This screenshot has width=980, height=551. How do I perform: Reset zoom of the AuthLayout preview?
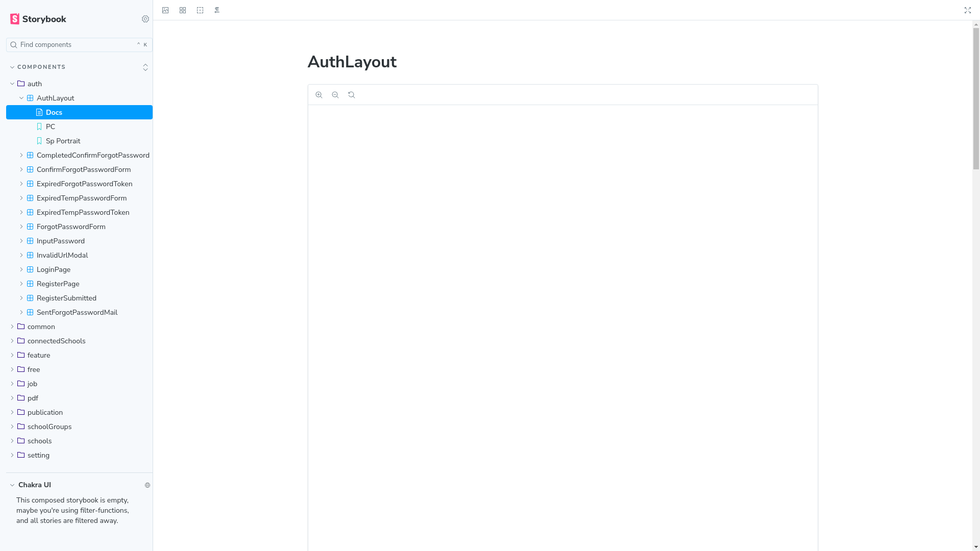pos(352,95)
